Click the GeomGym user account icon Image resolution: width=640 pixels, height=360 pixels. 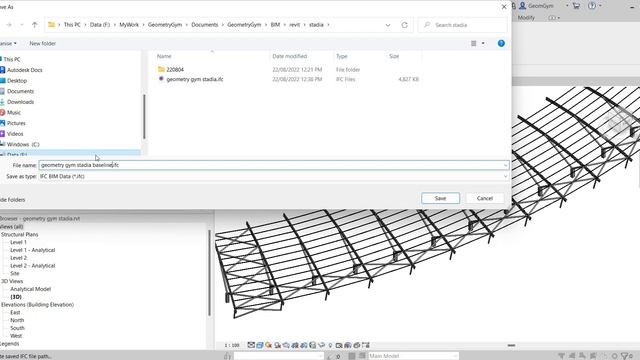point(522,6)
